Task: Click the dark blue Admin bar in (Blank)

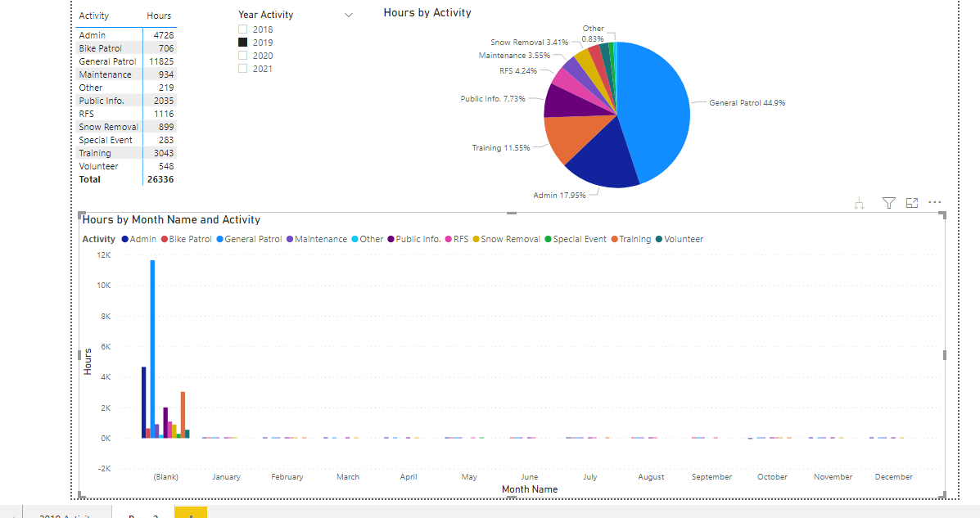Action: pyautogui.click(x=144, y=403)
